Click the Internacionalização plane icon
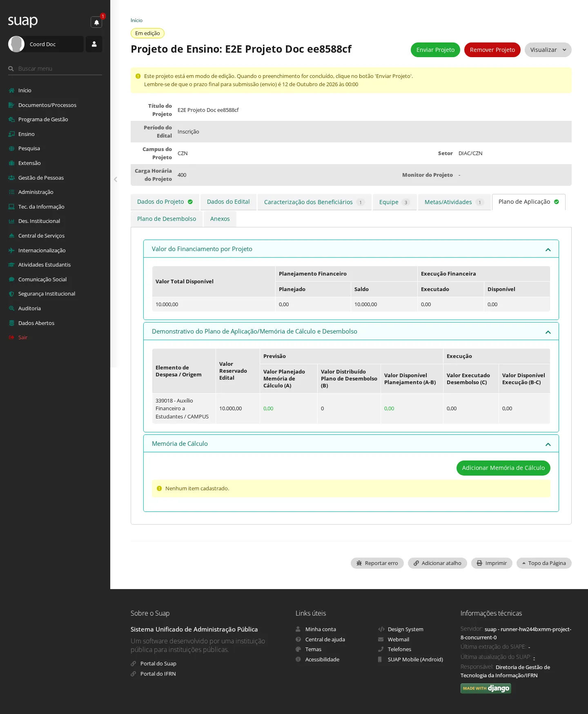This screenshot has height=714, width=588. pyautogui.click(x=11, y=251)
